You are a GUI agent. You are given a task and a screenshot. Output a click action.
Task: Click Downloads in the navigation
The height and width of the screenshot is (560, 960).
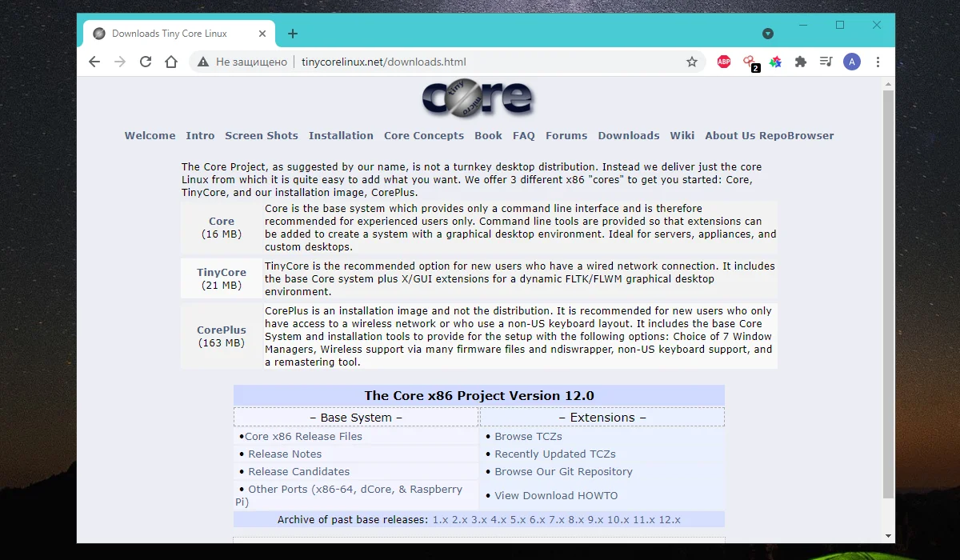[x=629, y=136]
